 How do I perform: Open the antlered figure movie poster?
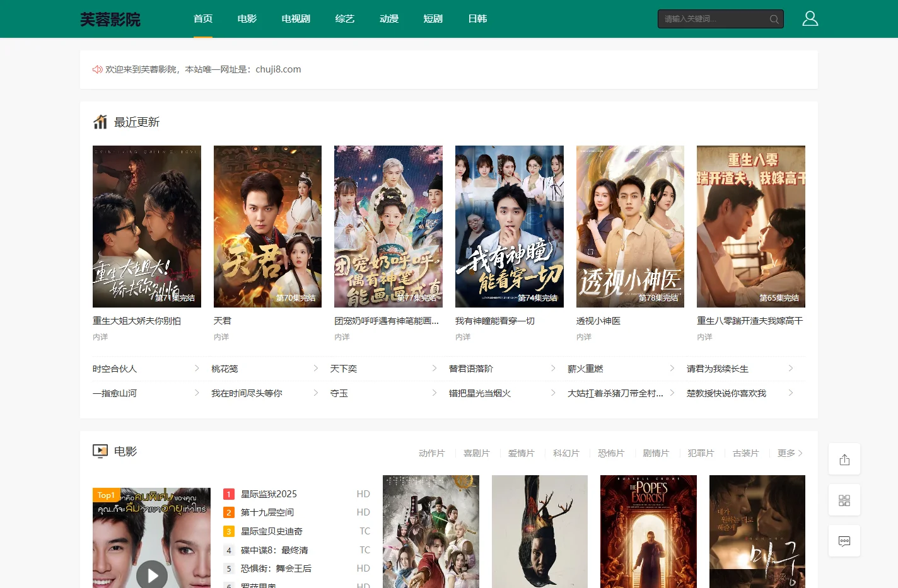[x=540, y=531]
